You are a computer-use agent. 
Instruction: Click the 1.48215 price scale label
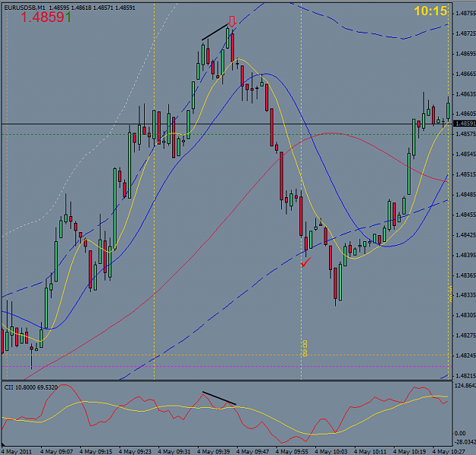click(465, 376)
